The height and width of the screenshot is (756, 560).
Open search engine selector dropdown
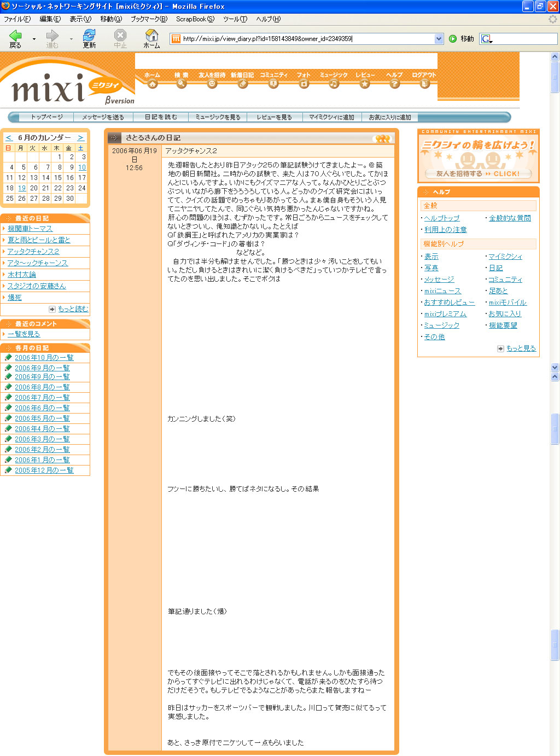point(487,39)
